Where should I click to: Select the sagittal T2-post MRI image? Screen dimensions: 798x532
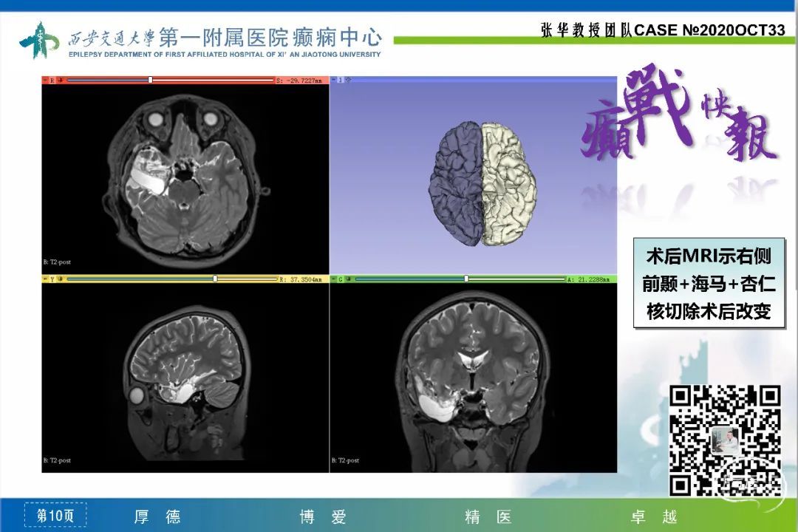(x=185, y=377)
